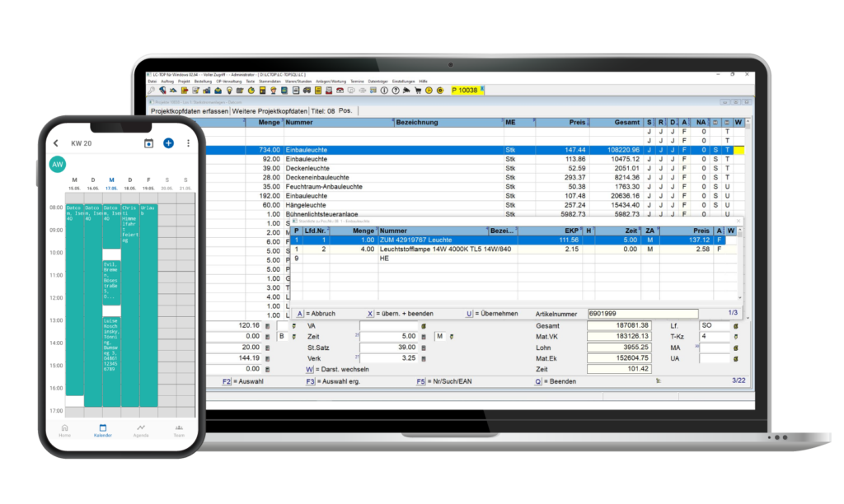Click the EKP column header in the popup
This screenshot has width=844, height=504.
click(550, 231)
